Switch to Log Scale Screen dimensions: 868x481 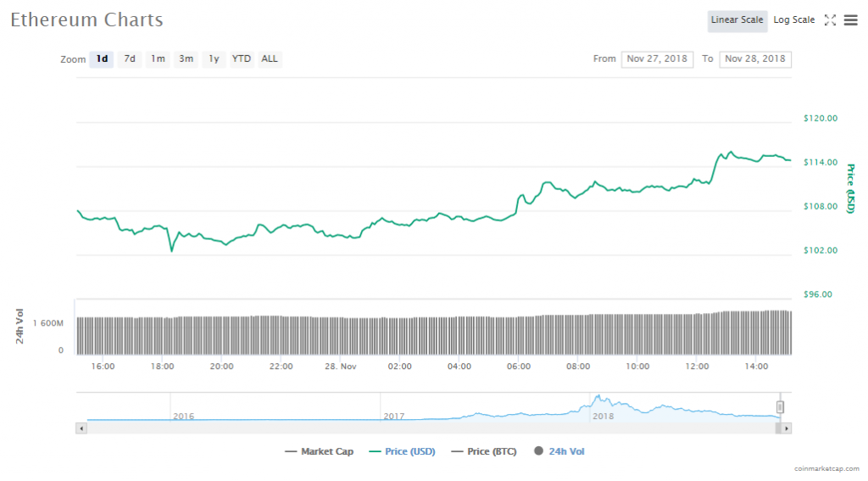(x=793, y=20)
